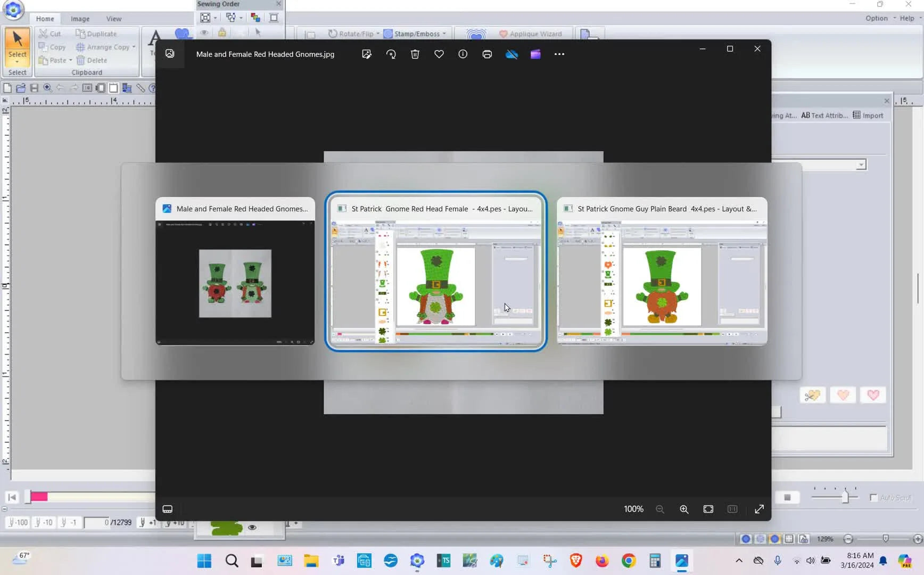
Task: Open the Help menu
Action: click(910, 18)
